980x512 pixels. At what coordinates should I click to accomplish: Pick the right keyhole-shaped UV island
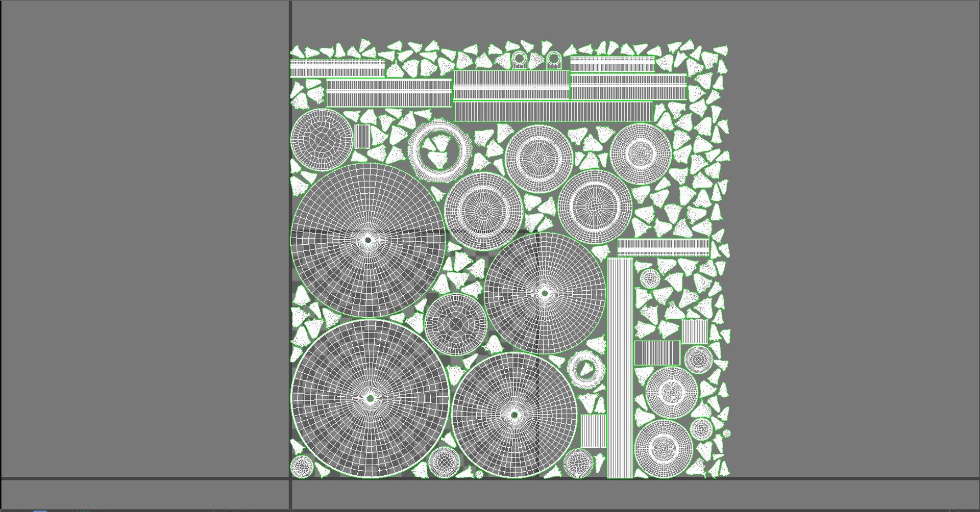coord(554,60)
